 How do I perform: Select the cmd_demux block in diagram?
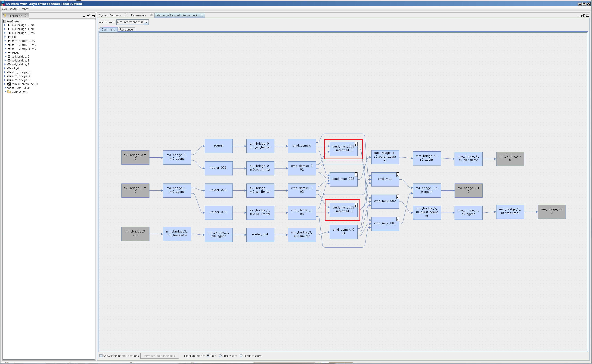302,146
